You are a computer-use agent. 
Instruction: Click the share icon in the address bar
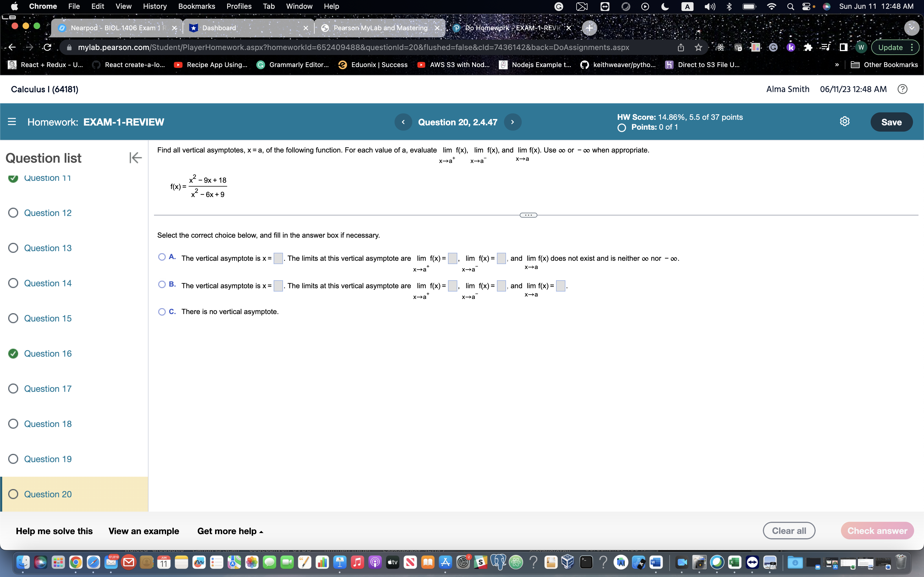(x=681, y=47)
